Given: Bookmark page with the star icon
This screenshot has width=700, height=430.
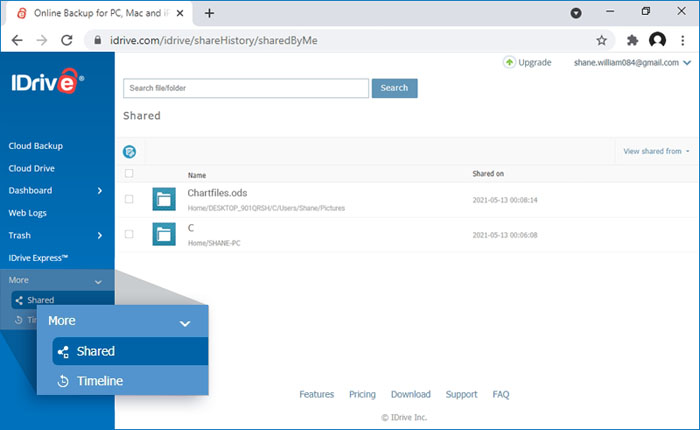Looking at the screenshot, I should (601, 41).
